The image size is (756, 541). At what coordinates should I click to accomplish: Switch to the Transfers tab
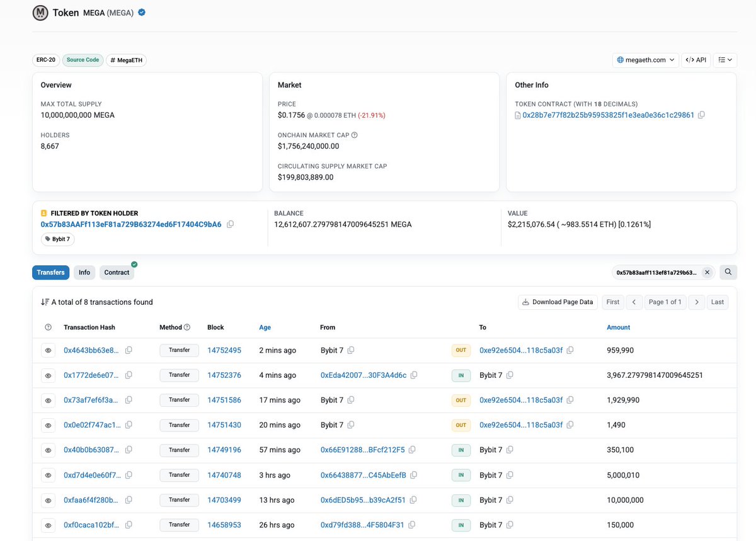coord(51,273)
